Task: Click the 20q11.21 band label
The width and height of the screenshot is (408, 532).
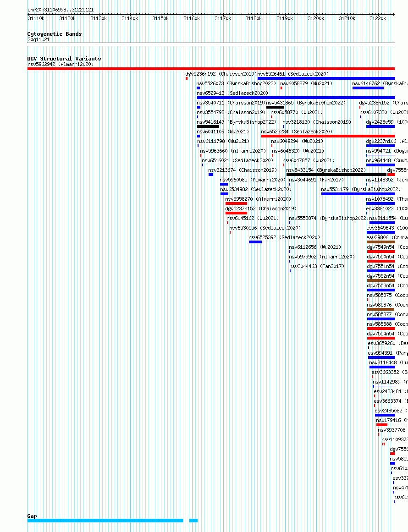Action: [x=39, y=40]
